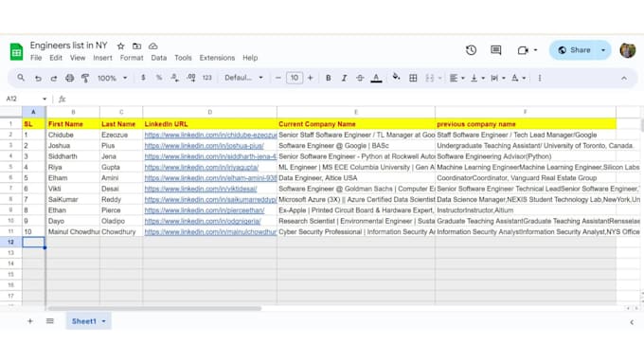The height and width of the screenshot is (363, 644).
Task: Increase the font size
Action: click(x=310, y=78)
